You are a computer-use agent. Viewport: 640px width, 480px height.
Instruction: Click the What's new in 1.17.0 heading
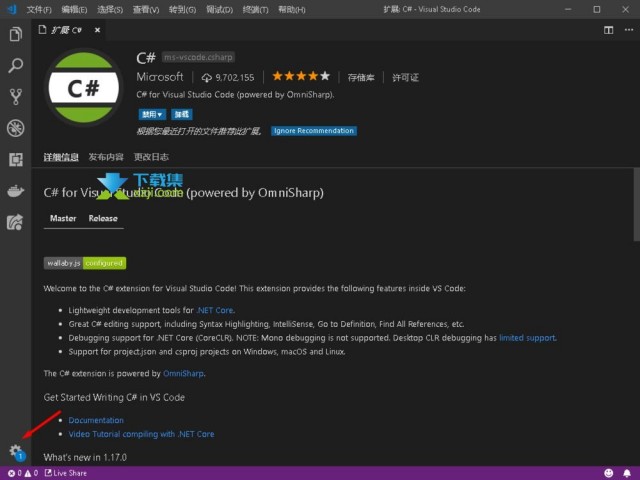pos(85,457)
